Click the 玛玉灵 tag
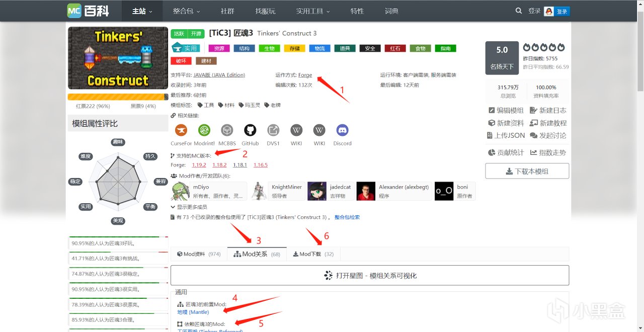644x332 pixels. click(250, 105)
